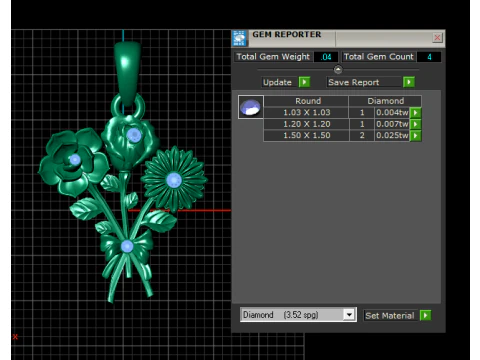Click green arrow for 1.03 X 1.03 row

pos(415,113)
